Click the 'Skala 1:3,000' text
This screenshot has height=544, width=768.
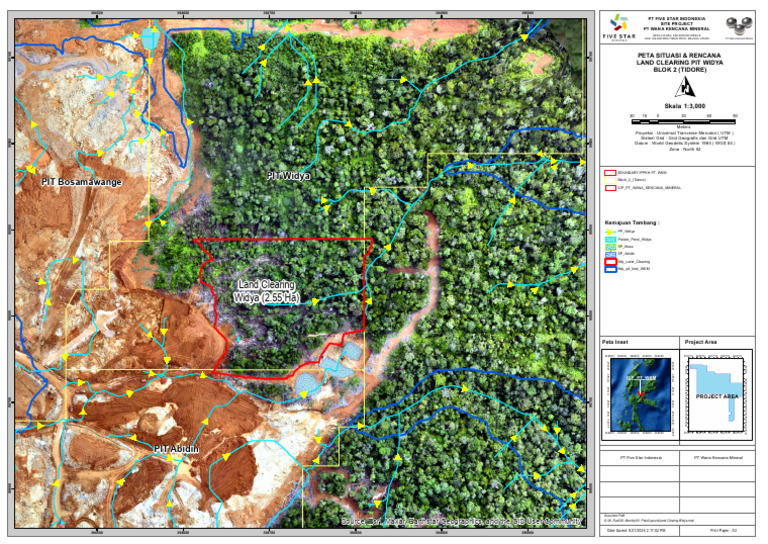pos(685,106)
